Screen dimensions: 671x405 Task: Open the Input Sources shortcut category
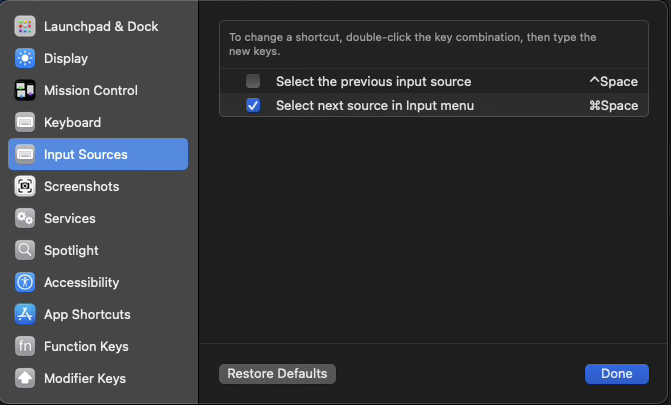click(x=85, y=154)
